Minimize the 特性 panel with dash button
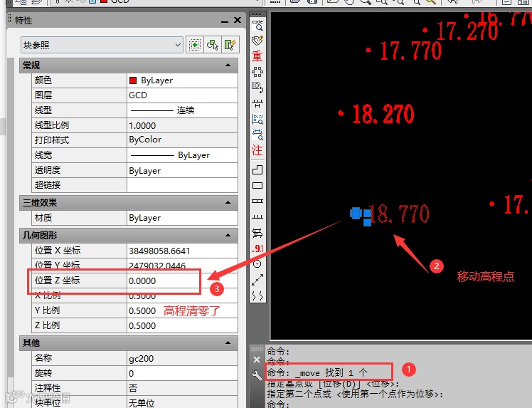Viewport: 532px width, 408px height. click(x=224, y=22)
